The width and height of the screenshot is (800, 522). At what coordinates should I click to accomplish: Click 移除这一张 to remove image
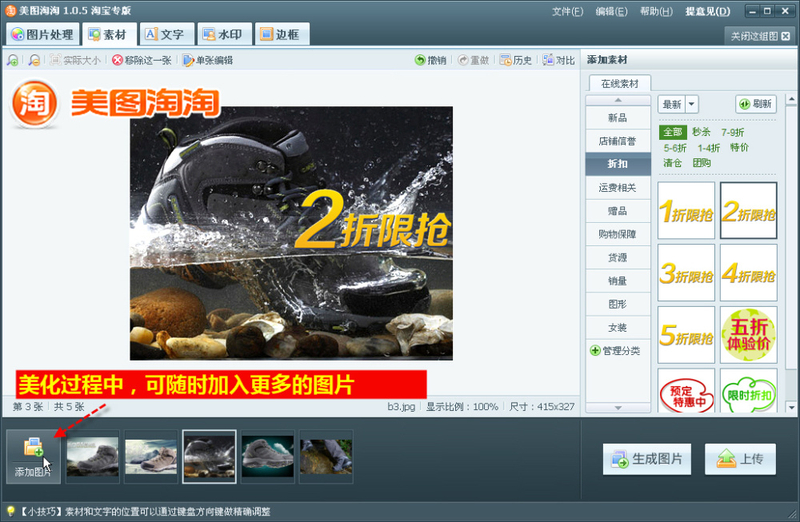pos(142,60)
